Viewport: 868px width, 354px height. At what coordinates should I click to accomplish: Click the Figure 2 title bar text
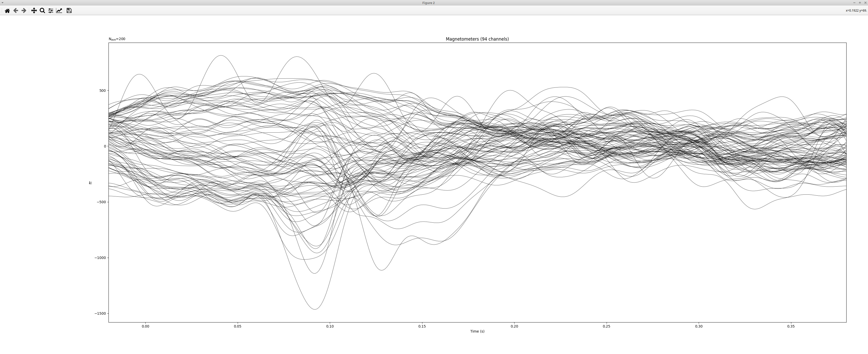coord(428,3)
